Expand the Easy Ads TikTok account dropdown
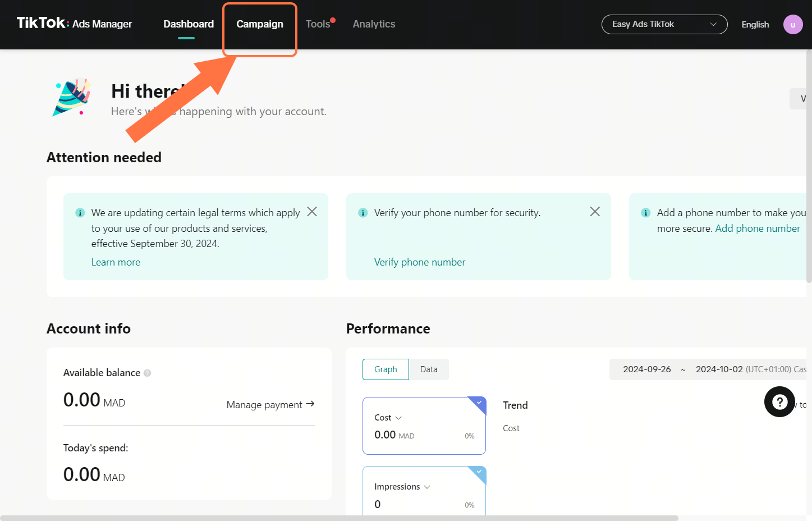This screenshot has height=521, width=812. coord(664,24)
